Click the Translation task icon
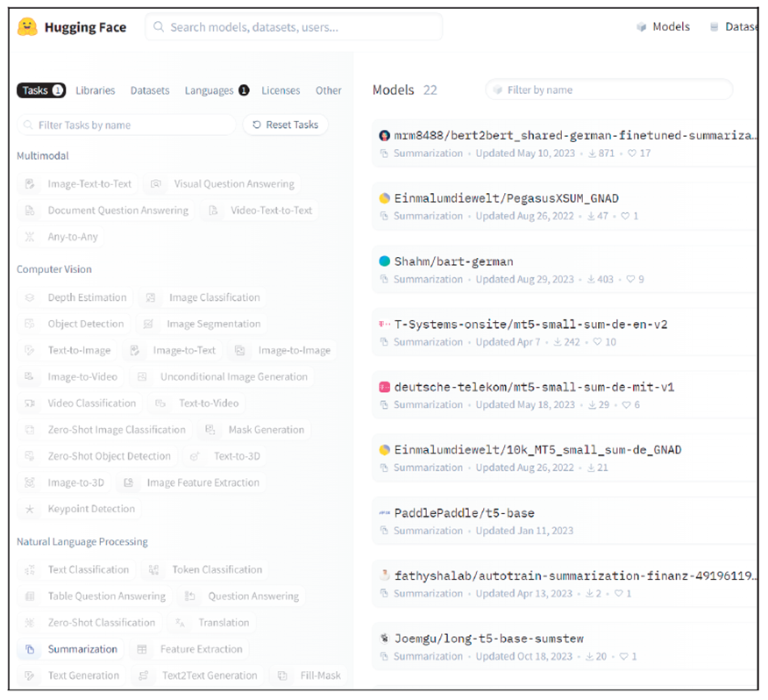Viewport: 768px width, 700px height. pyautogui.click(x=181, y=623)
